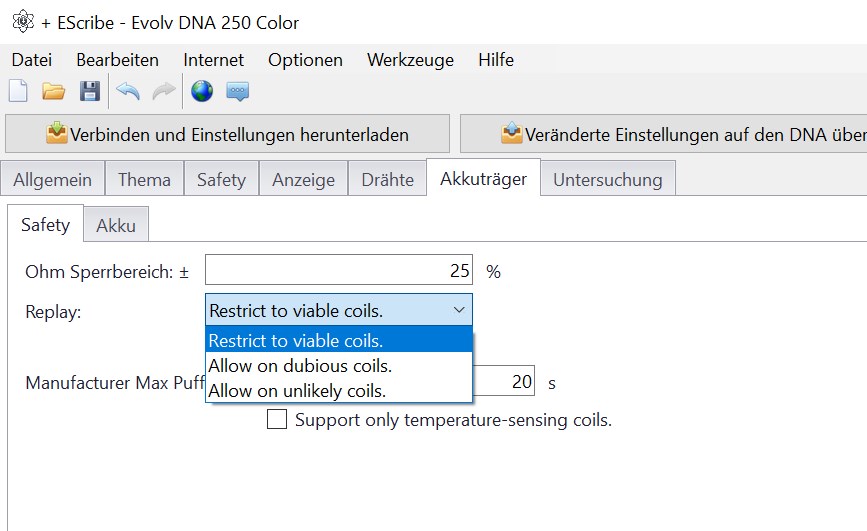The image size is (867, 531).
Task: Choose 'Allow on dubious coils.' option
Action: [300, 366]
